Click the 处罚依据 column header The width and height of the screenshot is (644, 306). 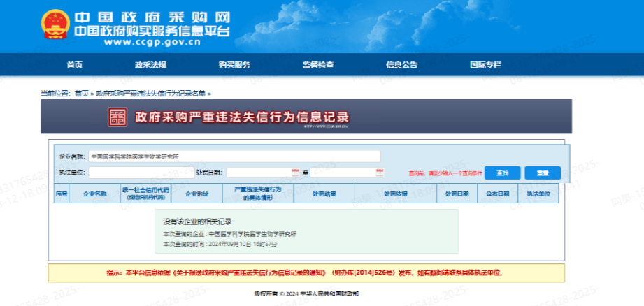(396, 194)
